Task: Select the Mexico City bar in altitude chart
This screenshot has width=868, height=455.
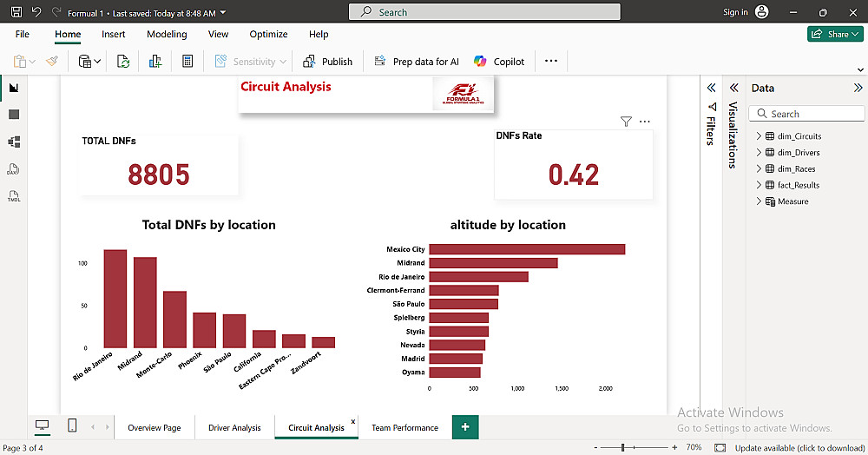Action: [527, 249]
